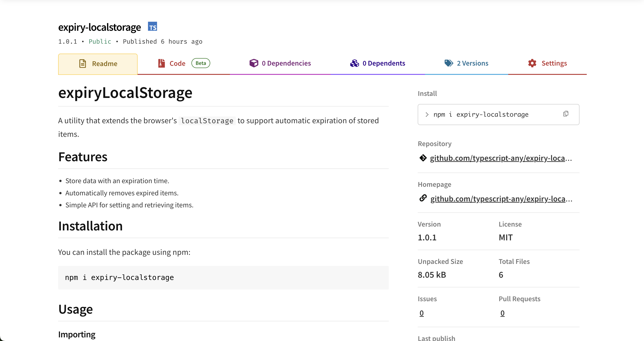Click the Settings gear icon
Viewport: 644px width, 341px height.
click(532, 63)
